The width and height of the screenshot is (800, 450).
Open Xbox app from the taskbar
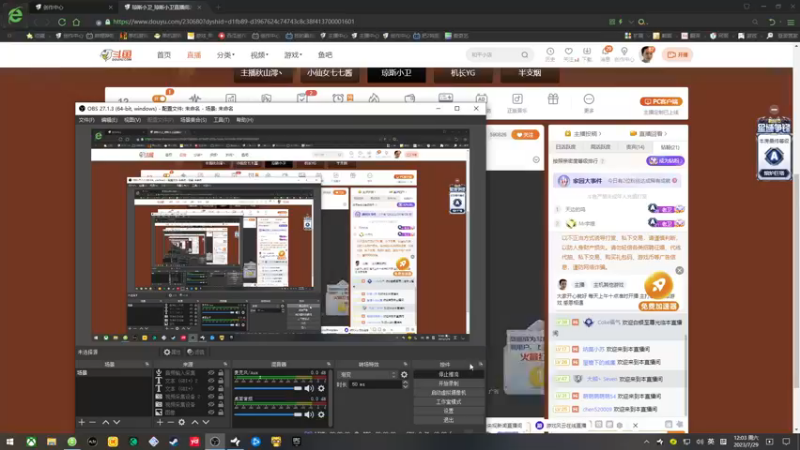point(31,441)
